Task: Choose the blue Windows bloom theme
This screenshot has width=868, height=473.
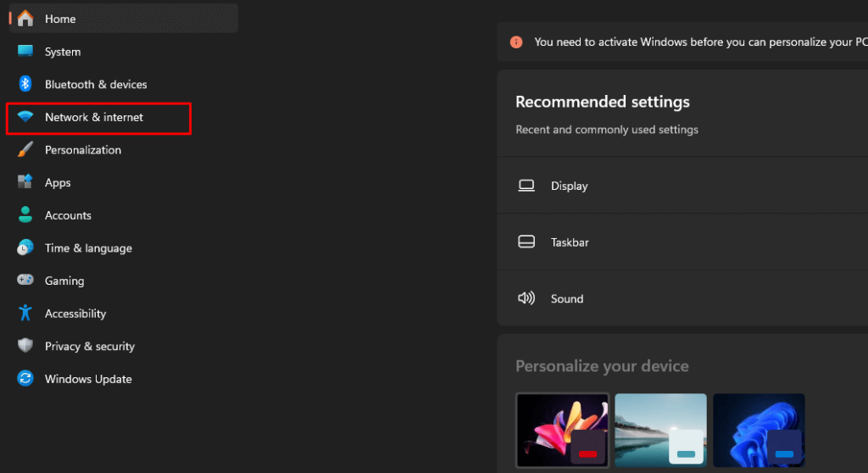Action: coord(759,431)
